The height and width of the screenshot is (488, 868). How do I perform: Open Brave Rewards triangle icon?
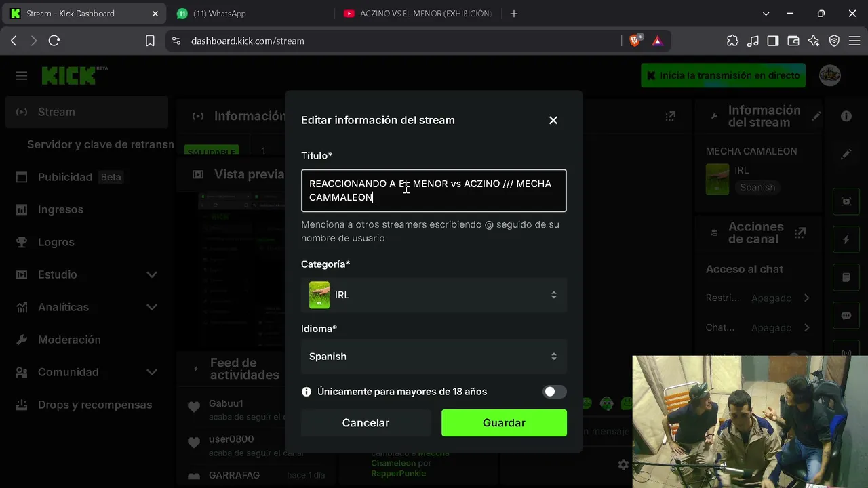tap(657, 41)
